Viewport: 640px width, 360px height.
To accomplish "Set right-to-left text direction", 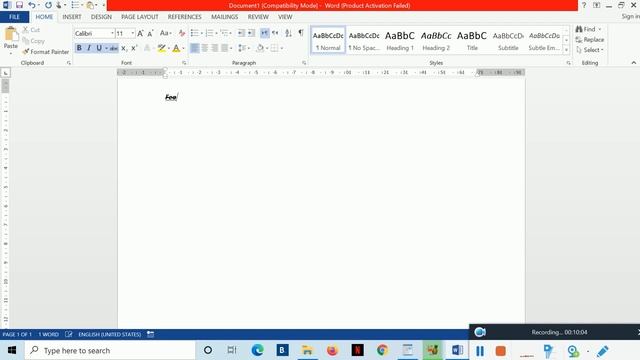I will click(275, 33).
